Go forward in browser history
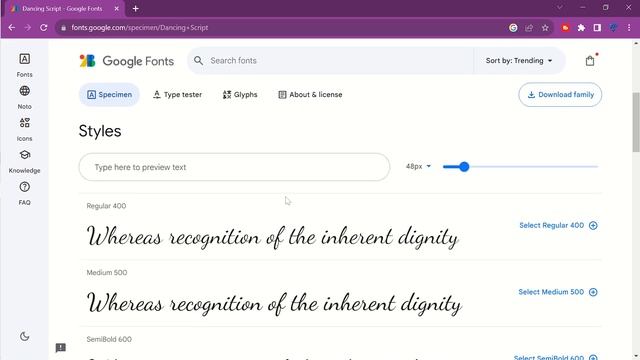The image size is (640, 360). coord(27,28)
